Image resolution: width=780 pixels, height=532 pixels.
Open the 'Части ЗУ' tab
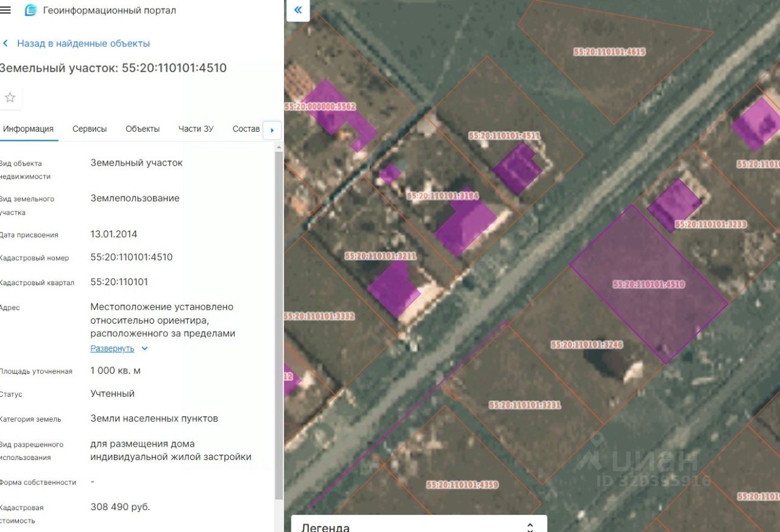click(x=196, y=129)
